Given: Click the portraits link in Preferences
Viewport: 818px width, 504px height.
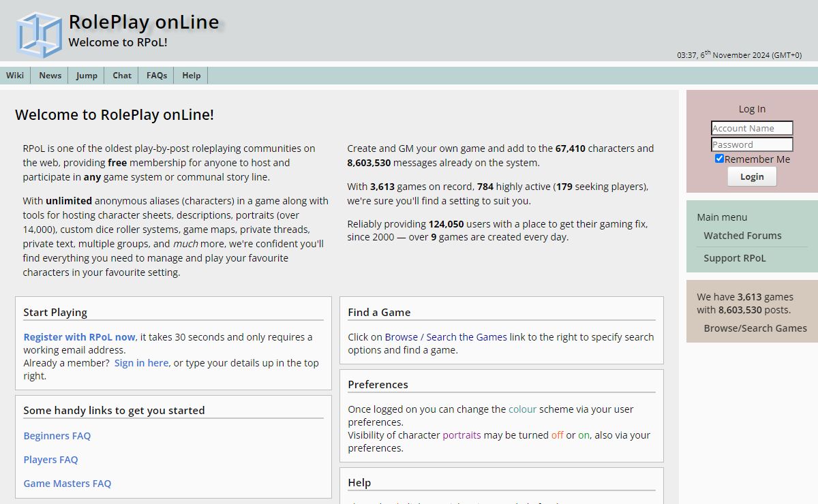Looking at the screenshot, I should 461,435.
